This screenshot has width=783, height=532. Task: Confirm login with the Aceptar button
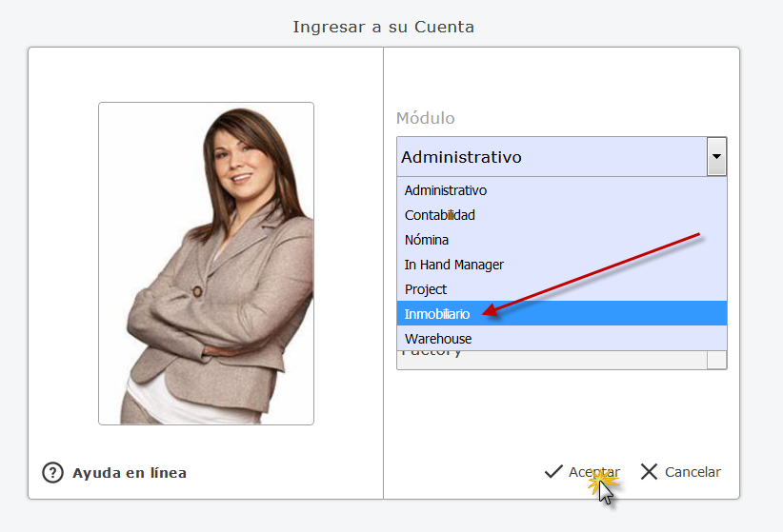tap(582, 472)
